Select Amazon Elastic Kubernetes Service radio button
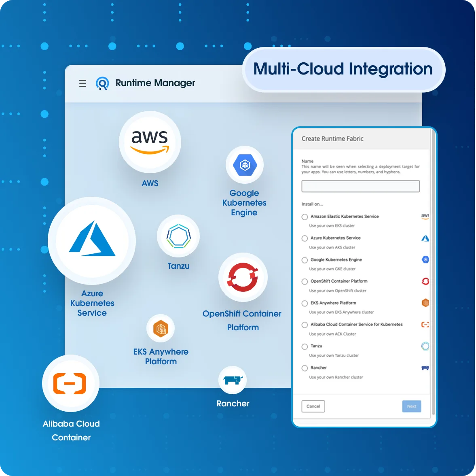Screen dimensions: 476x476 [305, 217]
